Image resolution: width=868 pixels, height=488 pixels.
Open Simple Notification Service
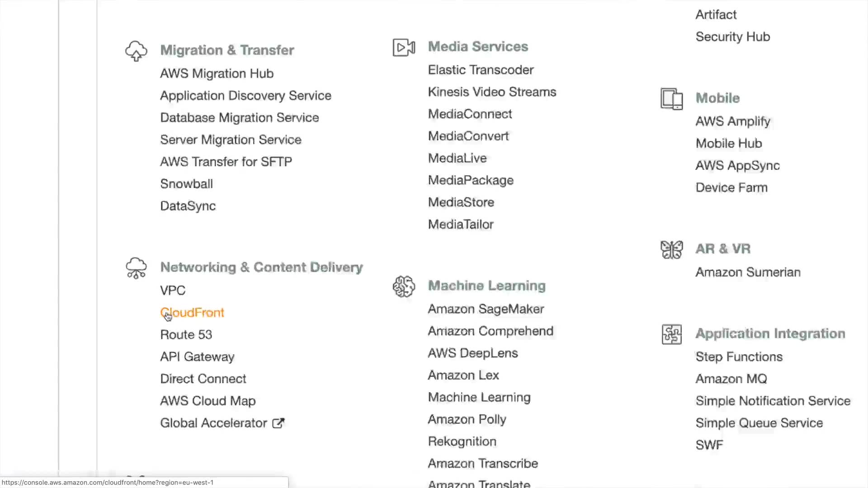tap(773, 401)
